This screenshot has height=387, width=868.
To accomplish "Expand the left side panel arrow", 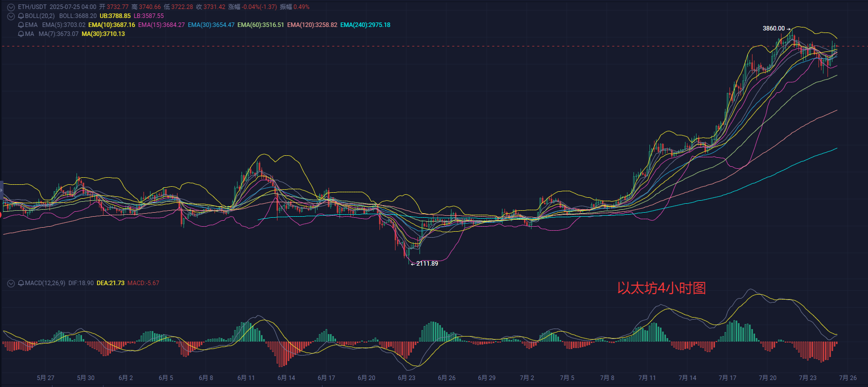I will pyautogui.click(x=1, y=190).
